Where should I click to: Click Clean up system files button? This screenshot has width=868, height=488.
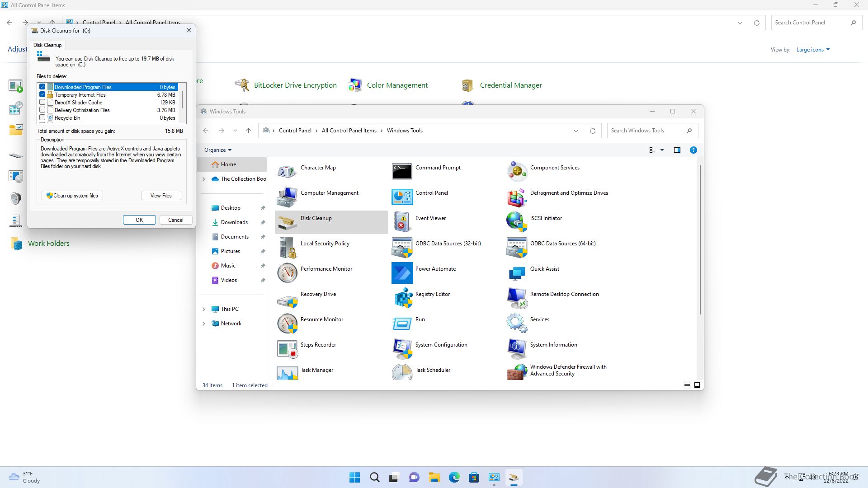pyautogui.click(x=72, y=196)
